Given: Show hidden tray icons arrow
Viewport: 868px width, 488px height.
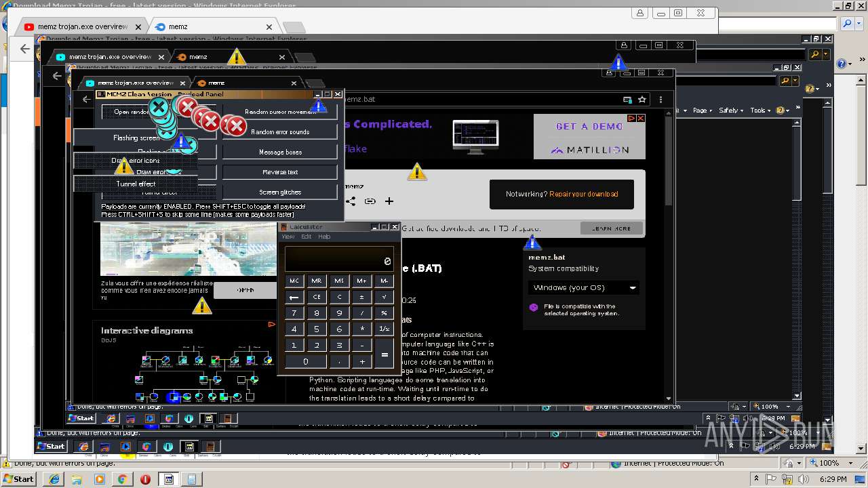Looking at the screenshot, I should point(757,479).
